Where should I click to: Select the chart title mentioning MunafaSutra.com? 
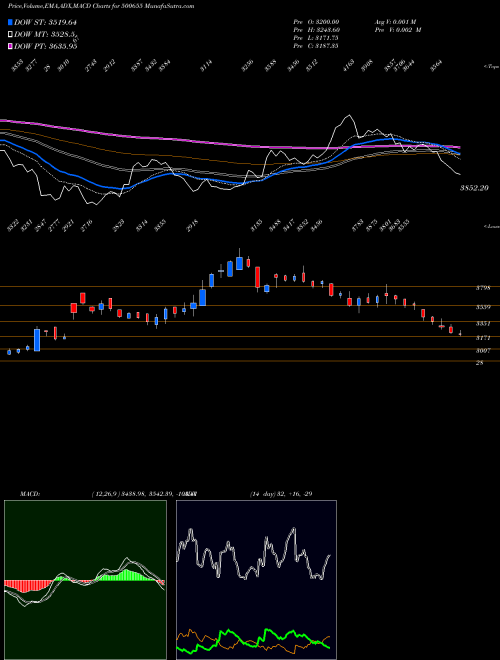pyautogui.click(x=101, y=7)
